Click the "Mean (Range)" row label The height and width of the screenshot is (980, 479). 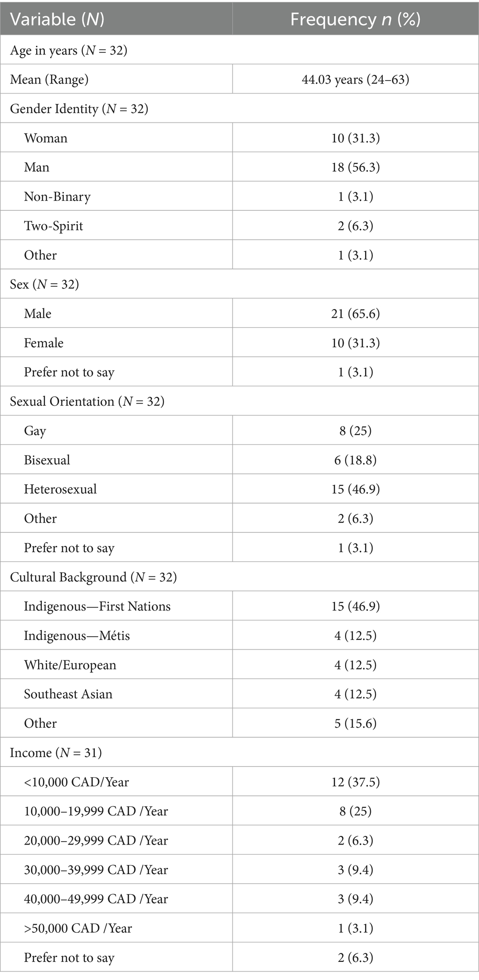click(49, 79)
